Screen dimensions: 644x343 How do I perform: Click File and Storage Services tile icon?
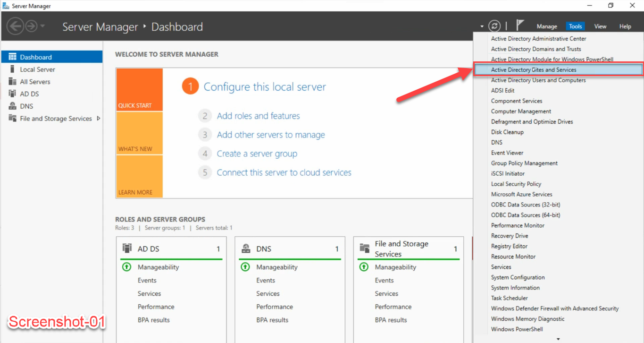click(x=364, y=248)
